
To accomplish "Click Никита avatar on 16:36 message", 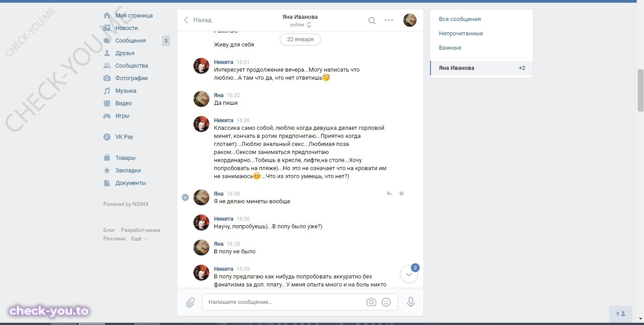I will (201, 124).
